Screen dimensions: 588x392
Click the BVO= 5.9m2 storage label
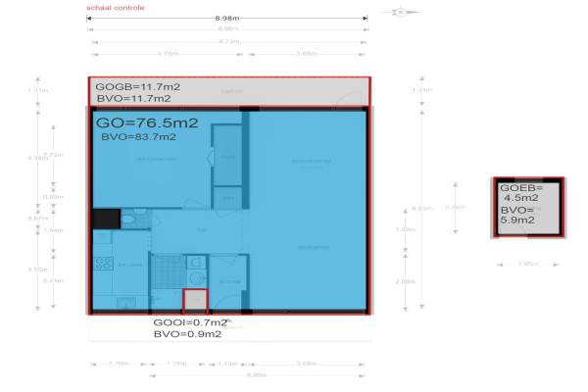tap(517, 215)
